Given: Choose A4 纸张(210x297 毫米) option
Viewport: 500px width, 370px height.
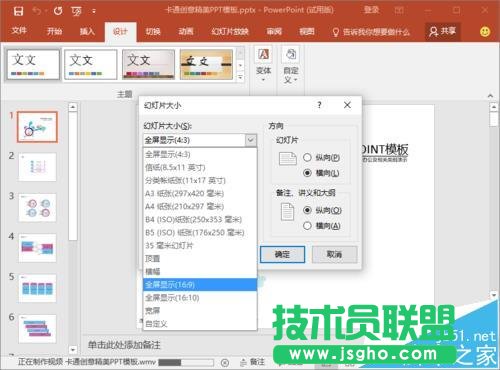Looking at the screenshot, I should 200,206.
